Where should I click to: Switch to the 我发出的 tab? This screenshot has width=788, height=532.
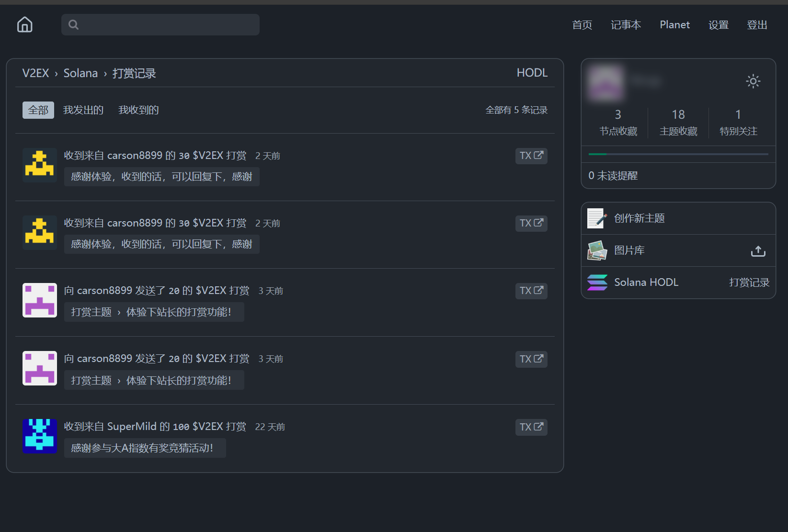coord(83,110)
